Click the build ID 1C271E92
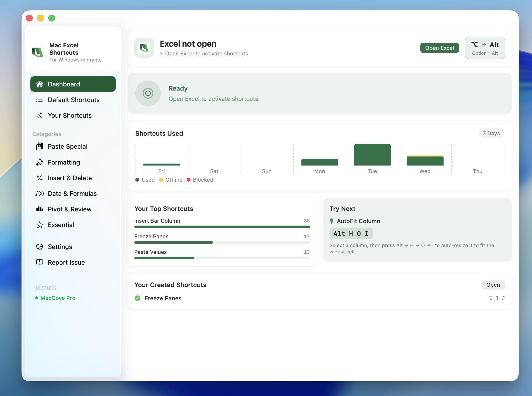The height and width of the screenshot is (396, 532). tap(46, 288)
